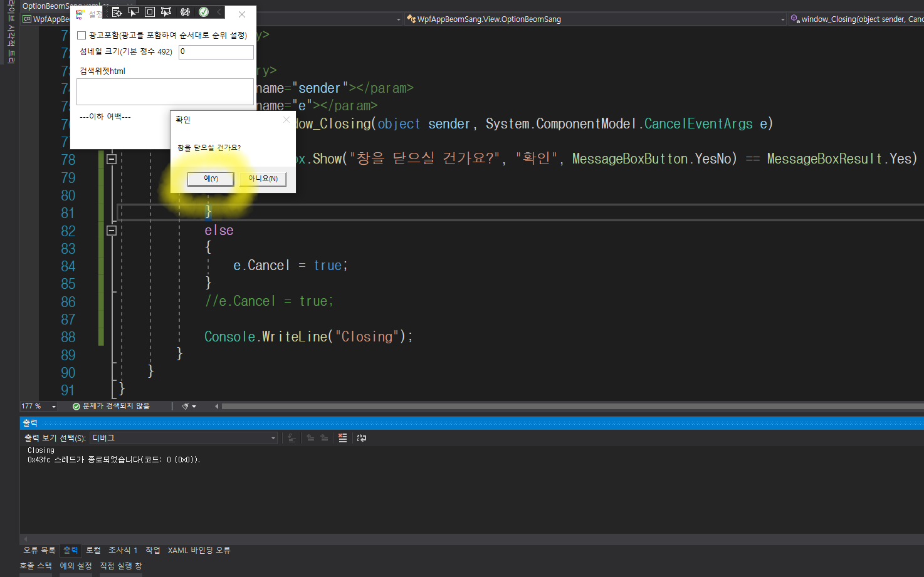Viewport: 924px width, 577px height.
Task: Check the 광고포함 checkbox
Action: coord(81,36)
